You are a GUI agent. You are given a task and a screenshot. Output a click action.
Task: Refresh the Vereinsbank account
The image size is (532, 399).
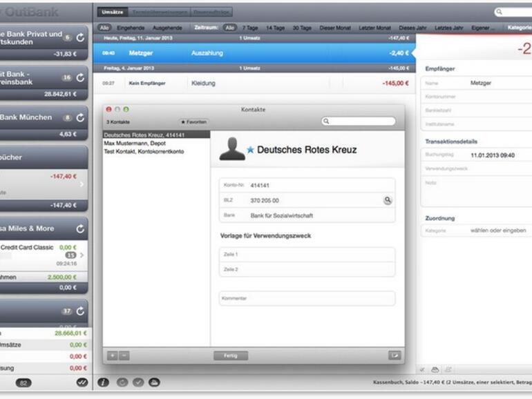pyautogui.click(x=80, y=77)
